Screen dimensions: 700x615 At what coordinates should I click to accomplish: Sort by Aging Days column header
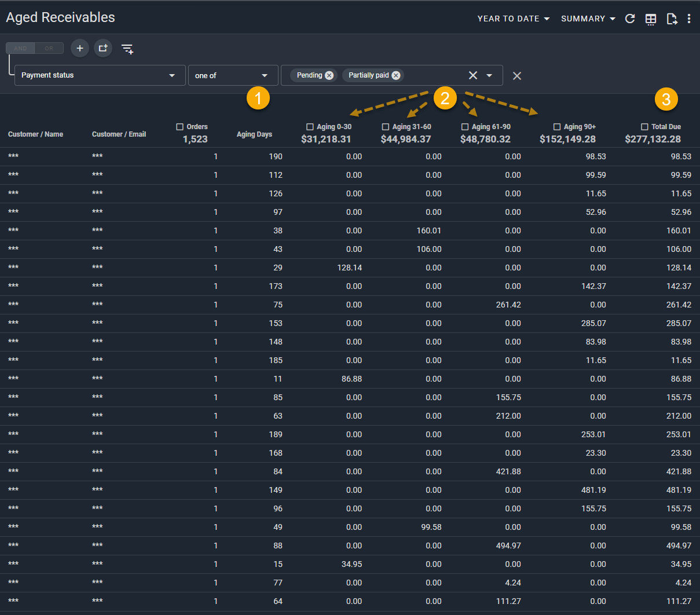tap(254, 134)
